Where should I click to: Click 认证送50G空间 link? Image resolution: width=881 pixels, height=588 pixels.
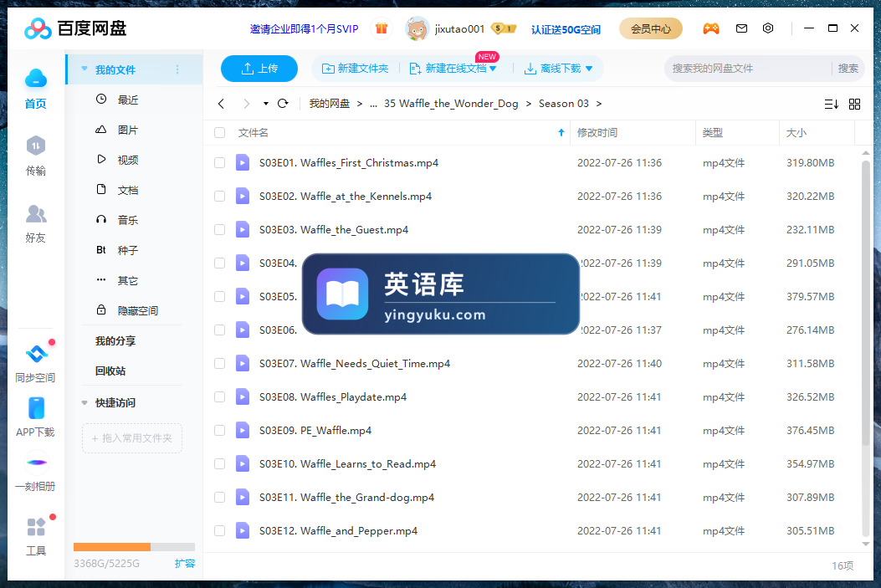pyautogui.click(x=566, y=29)
